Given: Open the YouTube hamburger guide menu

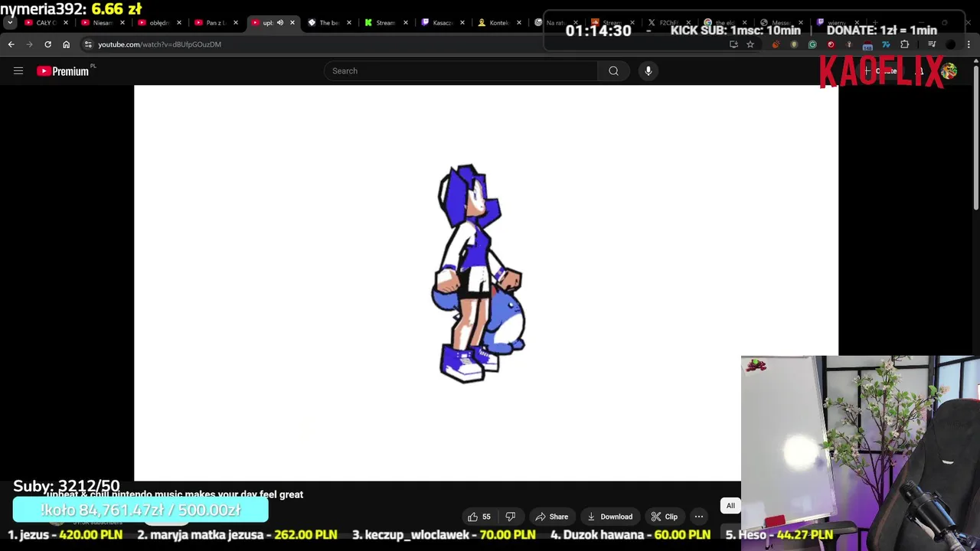Looking at the screenshot, I should pyautogui.click(x=18, y=71).
